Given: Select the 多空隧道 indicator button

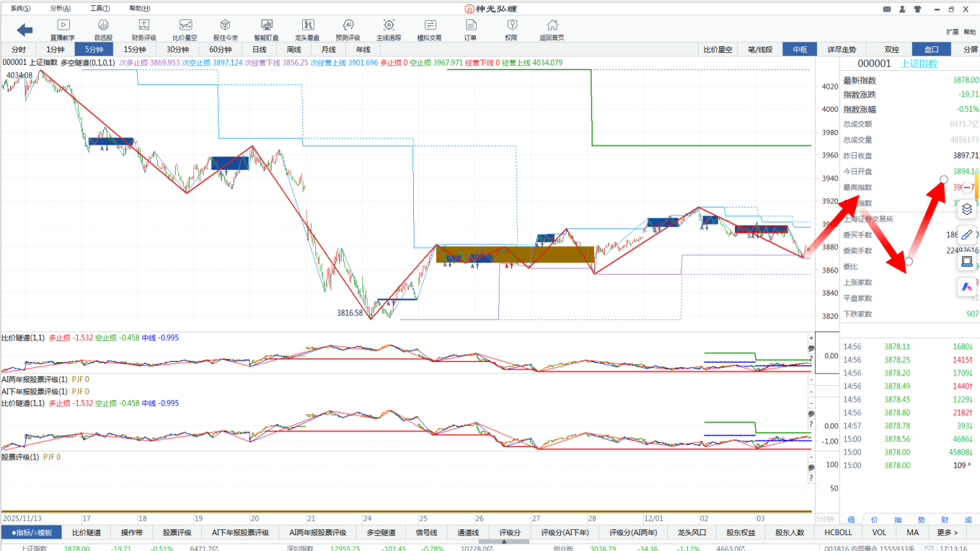Looking at the screenshot, I should click(x=381, y=533).
